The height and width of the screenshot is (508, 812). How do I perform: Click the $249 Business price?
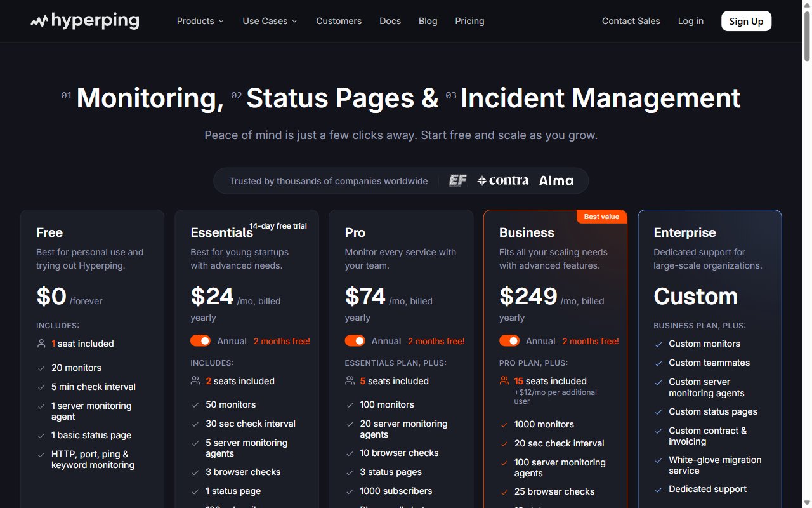coord(528,297)
